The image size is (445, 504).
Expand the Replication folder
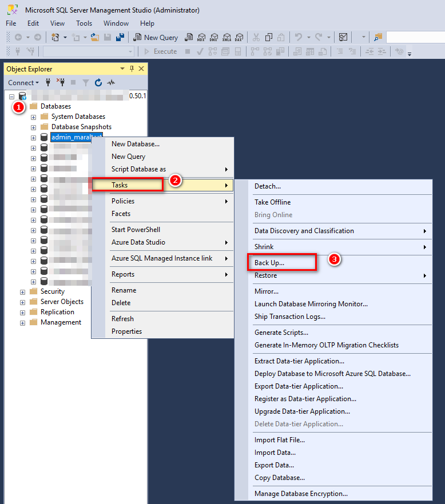coord(22,313)
